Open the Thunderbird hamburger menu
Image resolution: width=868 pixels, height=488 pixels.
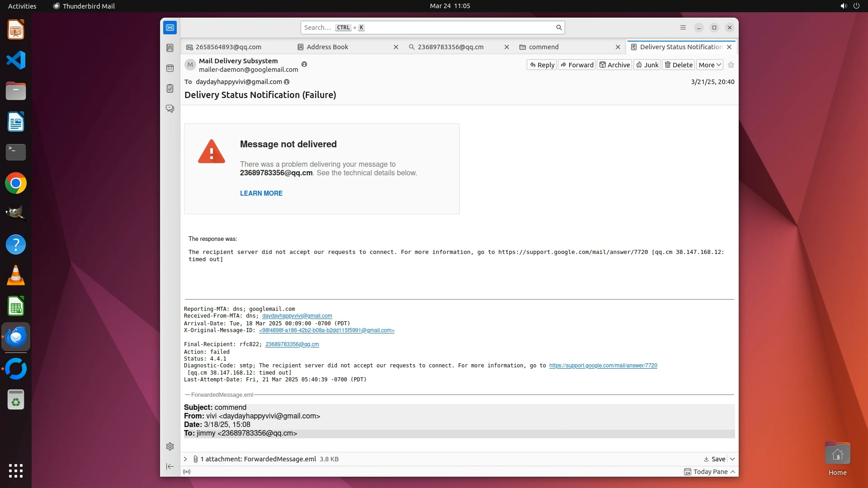(683, 28)
